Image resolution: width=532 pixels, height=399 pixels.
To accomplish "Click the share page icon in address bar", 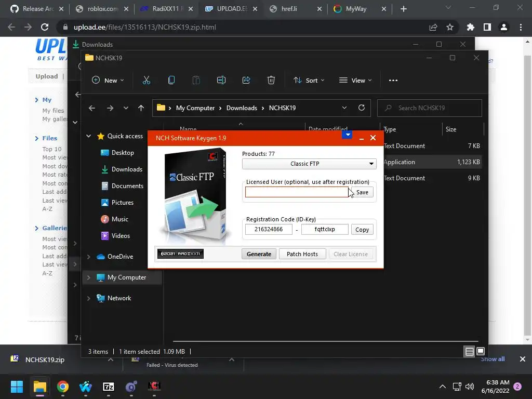I will point(433,27).
